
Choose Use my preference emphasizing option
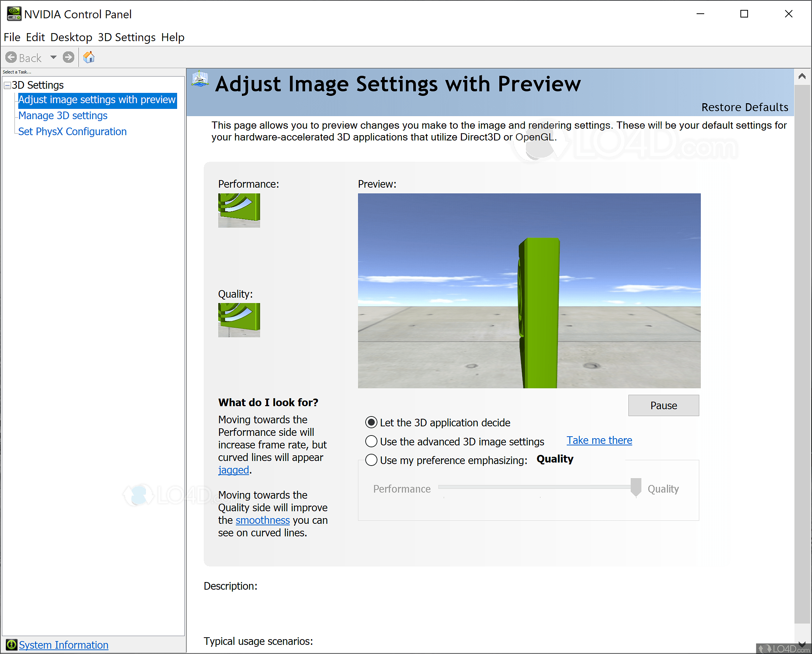pyautogui.click(x=371, y=460)
